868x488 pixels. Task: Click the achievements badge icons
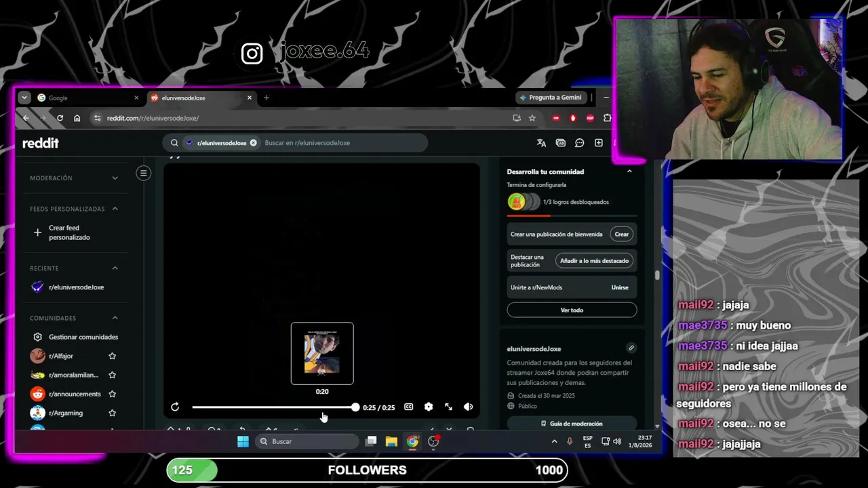pos(524,202)
